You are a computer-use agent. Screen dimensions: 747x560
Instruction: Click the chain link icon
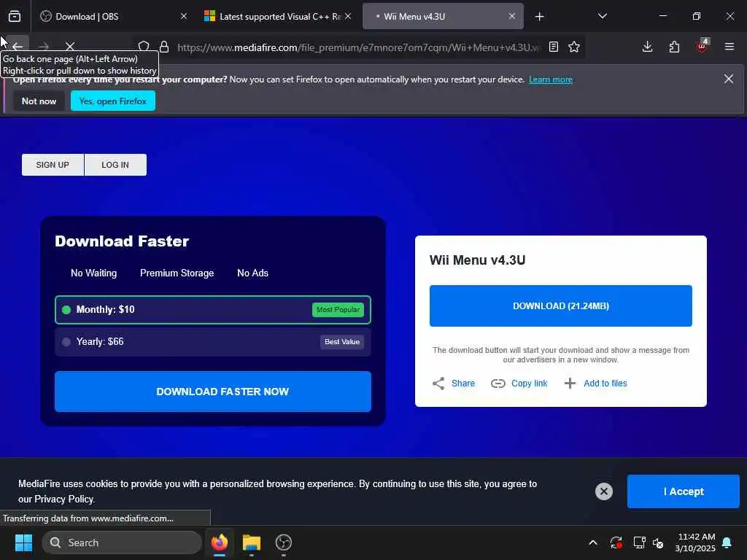[498, 384]
